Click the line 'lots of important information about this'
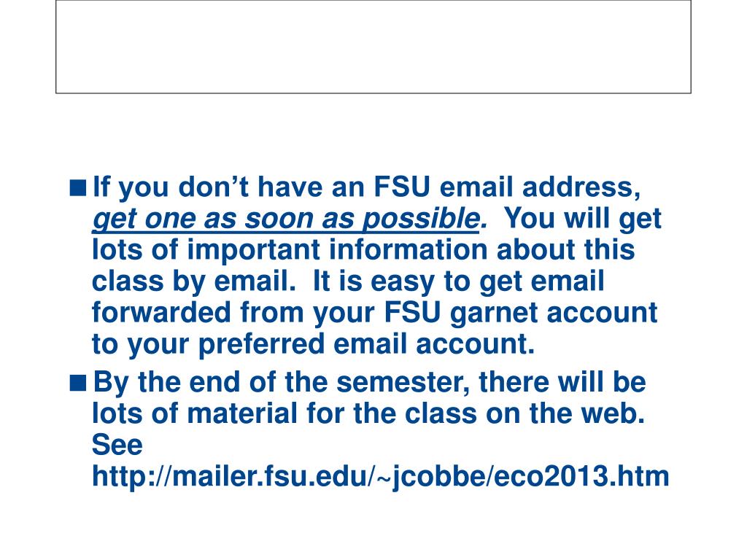This screenshot has height=560, width=747. coord(363,251)
